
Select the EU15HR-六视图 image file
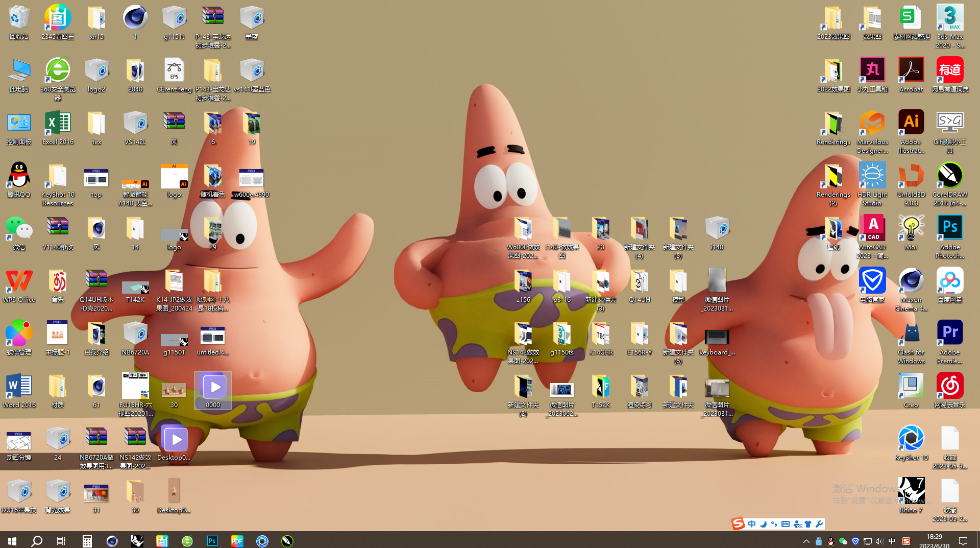[x=135, y=395]
